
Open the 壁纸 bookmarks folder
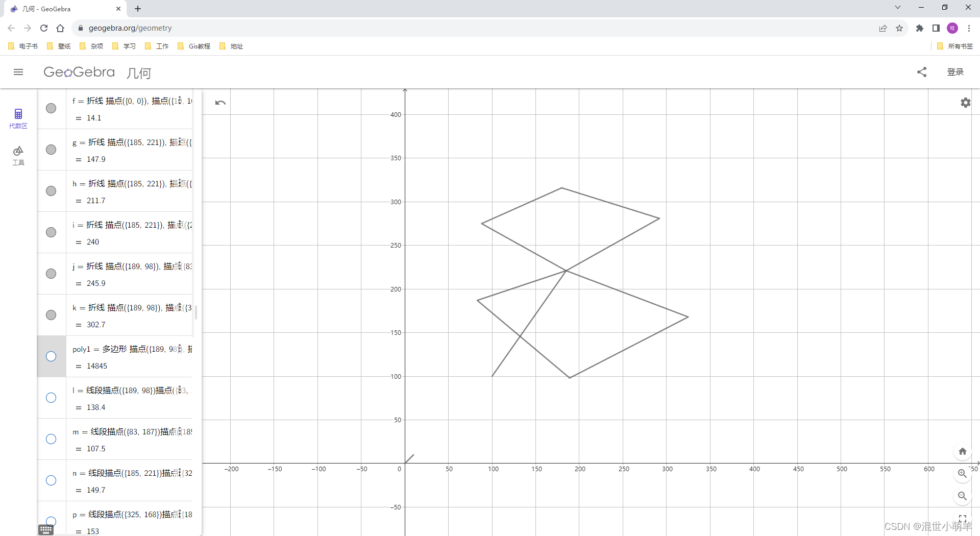(59, 46)
